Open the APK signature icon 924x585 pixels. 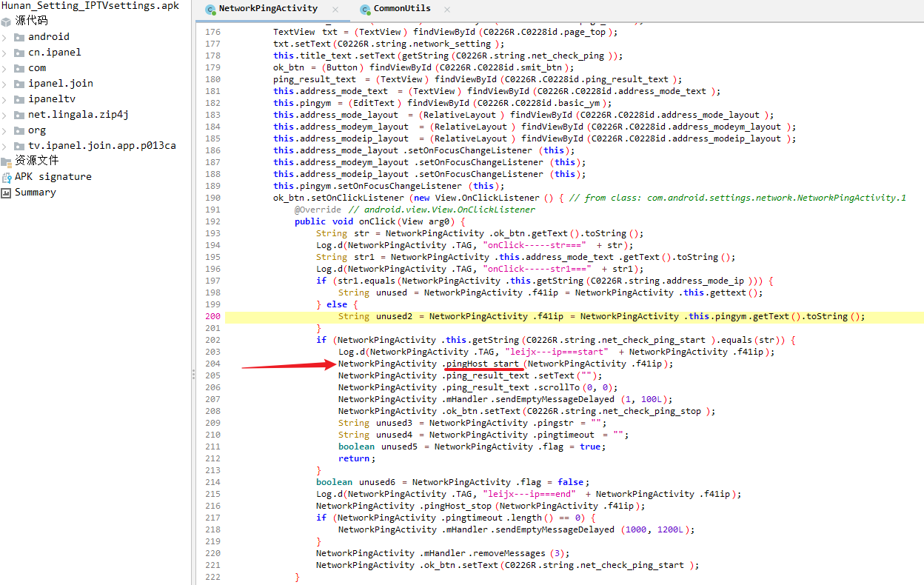[6, 177]
